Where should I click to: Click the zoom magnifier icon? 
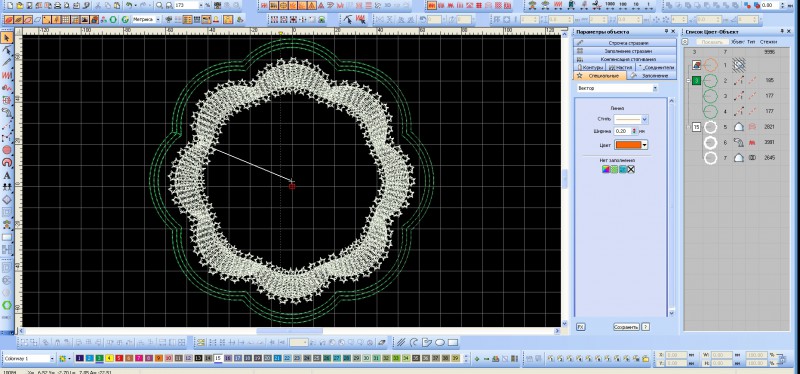tap(159, 6)
